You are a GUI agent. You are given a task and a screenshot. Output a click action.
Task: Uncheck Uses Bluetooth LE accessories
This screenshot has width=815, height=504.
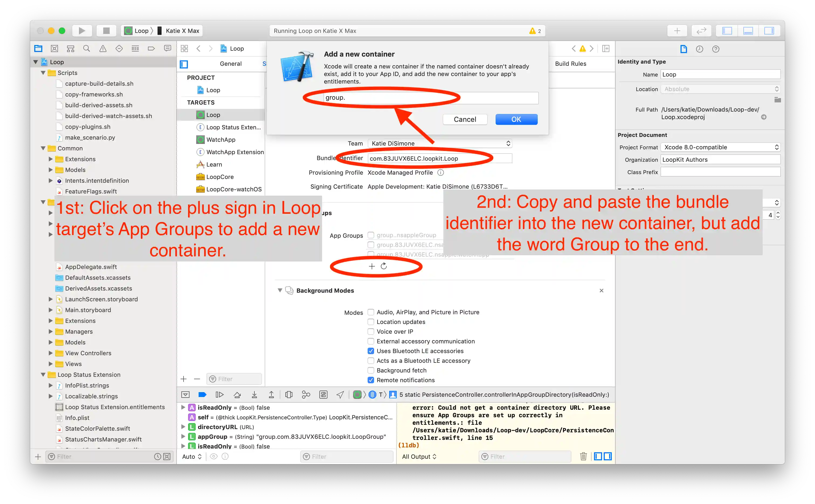pos(371,351)
